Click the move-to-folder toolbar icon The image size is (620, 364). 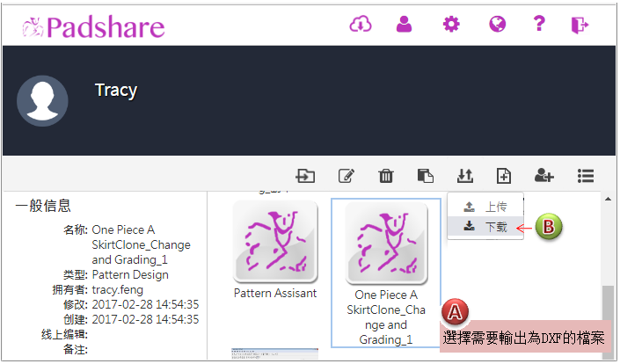pos(305,176)
